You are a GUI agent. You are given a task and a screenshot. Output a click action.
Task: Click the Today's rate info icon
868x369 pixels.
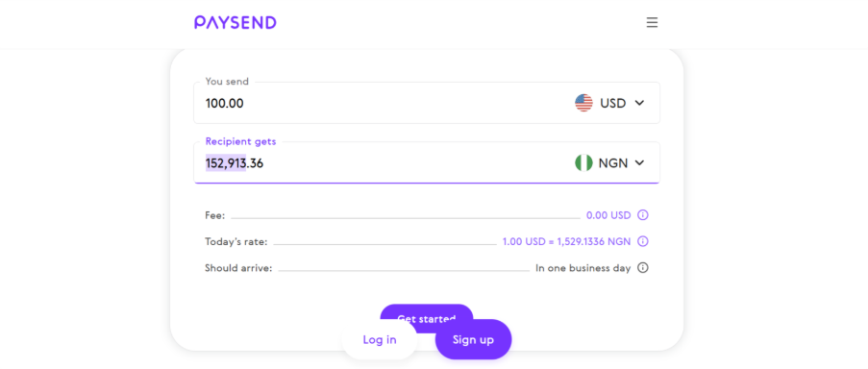[x=643, y=242]
